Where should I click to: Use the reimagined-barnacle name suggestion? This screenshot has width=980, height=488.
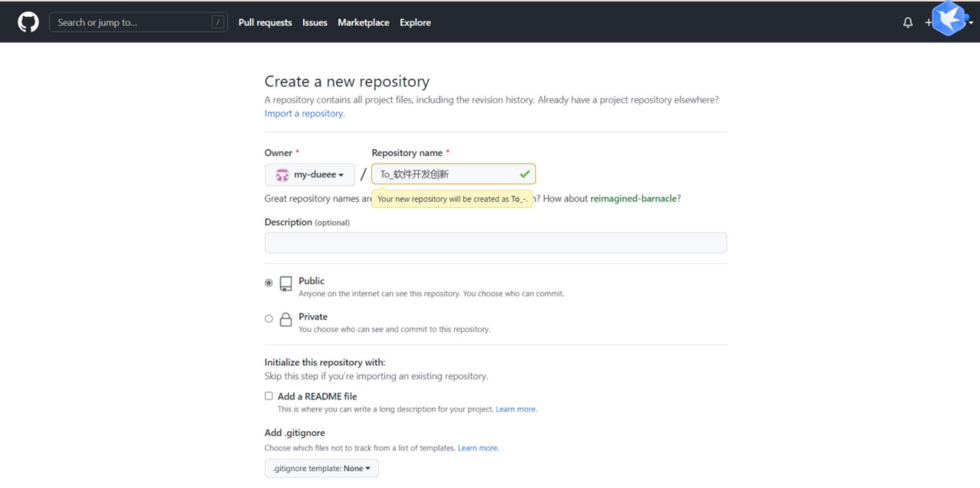(x=633, y=199)
